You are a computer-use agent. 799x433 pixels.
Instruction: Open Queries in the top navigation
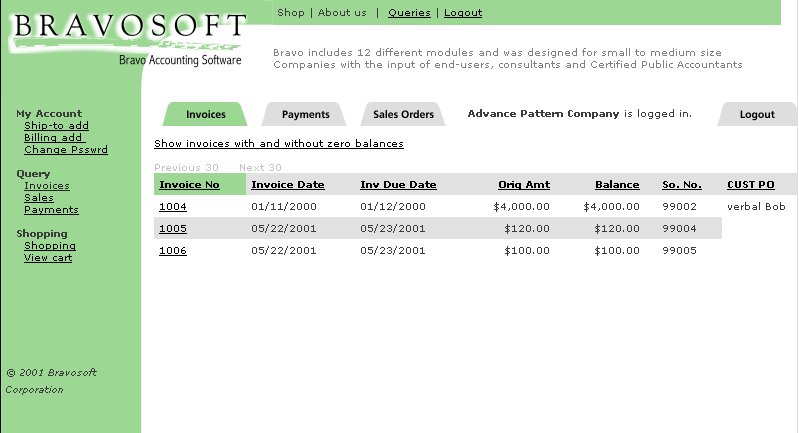pos(409,13)
